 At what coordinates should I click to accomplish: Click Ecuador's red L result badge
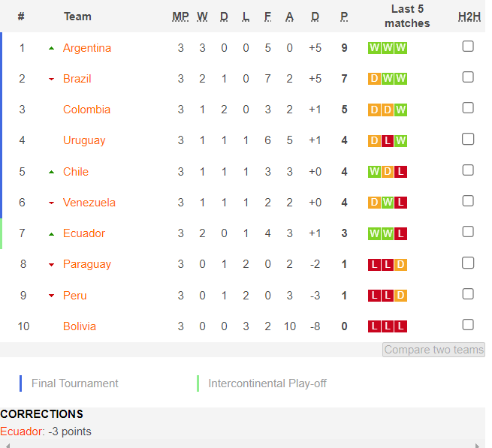pyautogui.click(x=400, y=234)
